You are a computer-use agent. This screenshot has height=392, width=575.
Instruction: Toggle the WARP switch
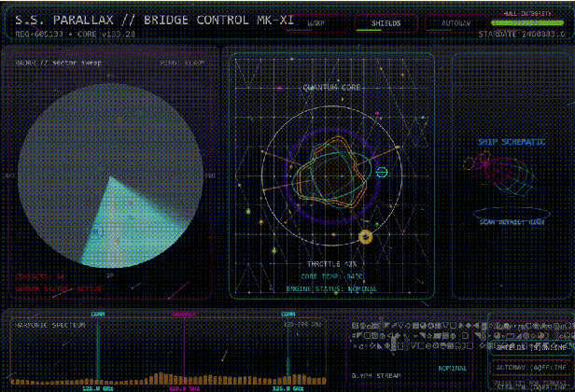pyautogui.click(x=316, y=23)
